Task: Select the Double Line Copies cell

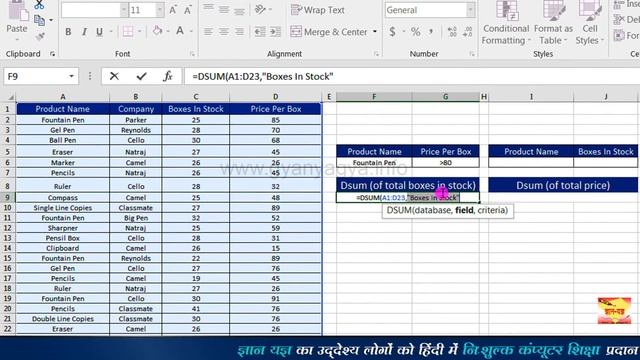Action: tap(62, 319)
